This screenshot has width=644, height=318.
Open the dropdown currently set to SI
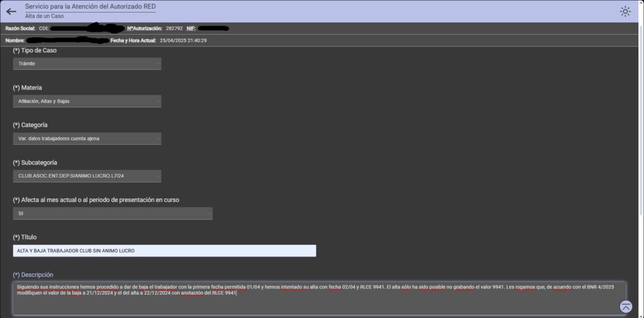(113, 213)
